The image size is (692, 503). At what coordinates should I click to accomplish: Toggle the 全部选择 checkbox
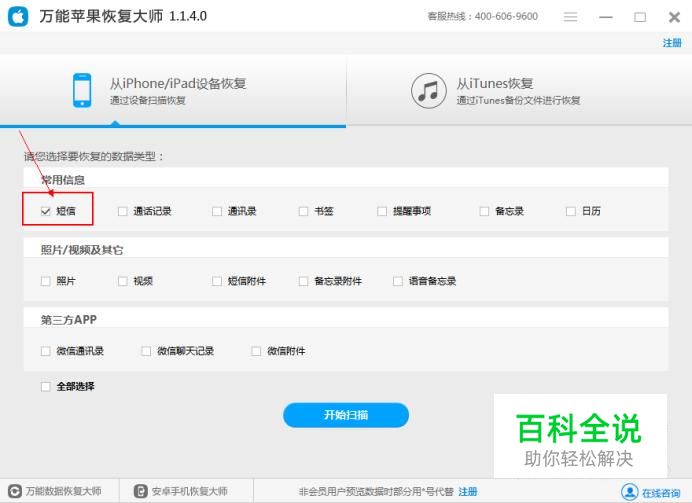[45, 387]
